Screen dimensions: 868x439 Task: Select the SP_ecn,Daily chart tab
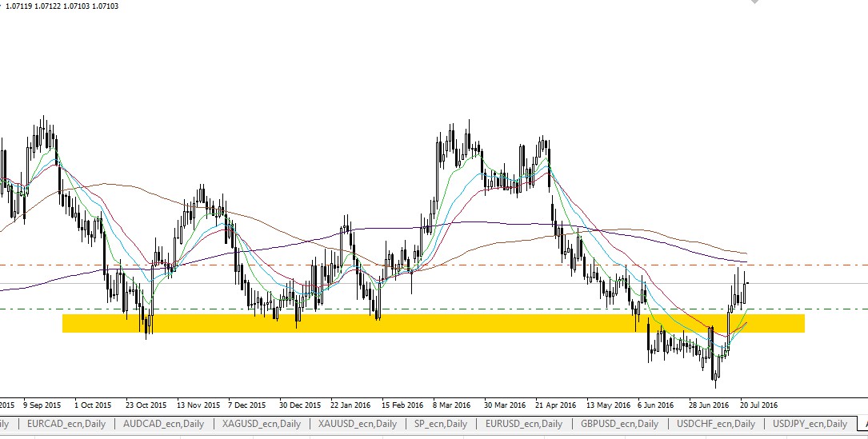[441, 424]
